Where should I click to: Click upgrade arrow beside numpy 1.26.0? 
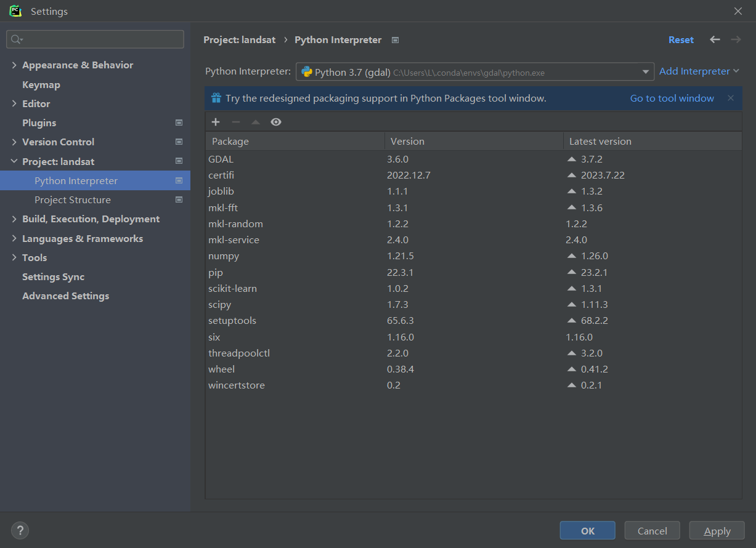click(572, 256)
